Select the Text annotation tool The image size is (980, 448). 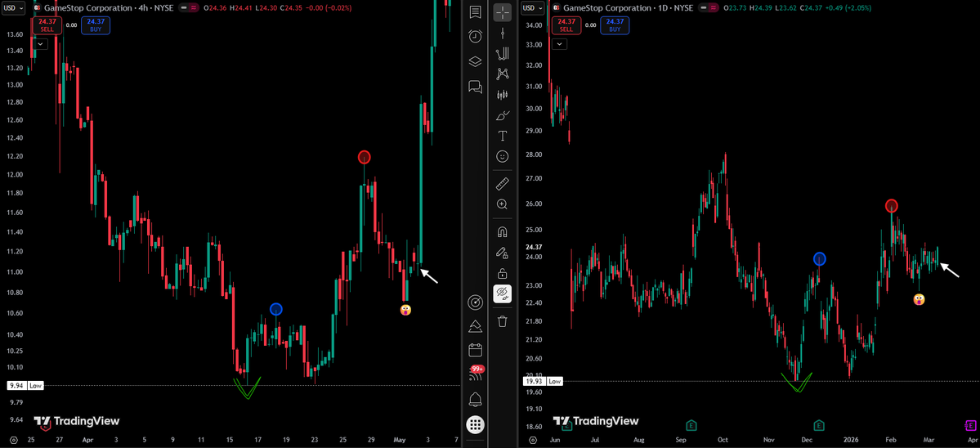[x=503, y=136]
